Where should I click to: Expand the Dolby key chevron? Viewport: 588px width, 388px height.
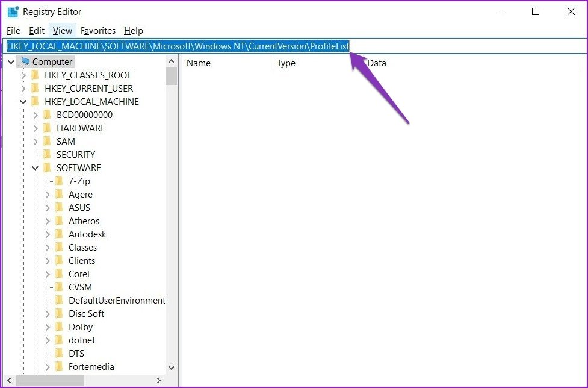point(48,327)
